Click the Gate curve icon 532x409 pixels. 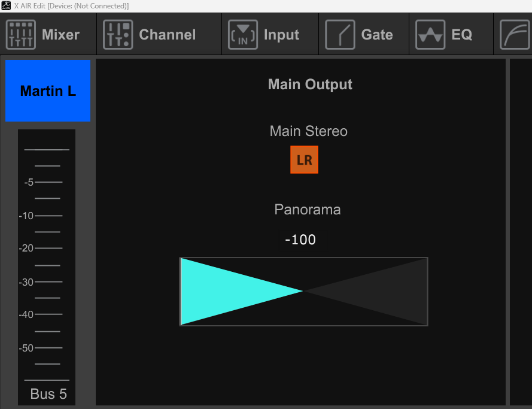[340, 35]
